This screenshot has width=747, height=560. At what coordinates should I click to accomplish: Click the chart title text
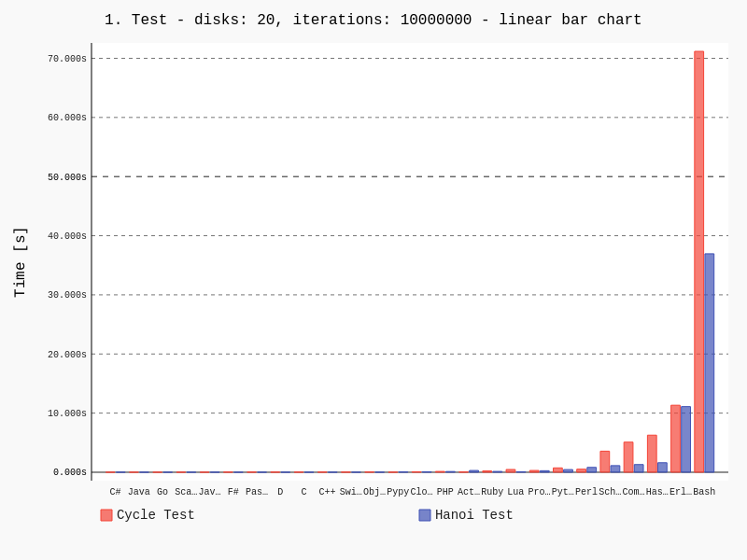point(373,20)
